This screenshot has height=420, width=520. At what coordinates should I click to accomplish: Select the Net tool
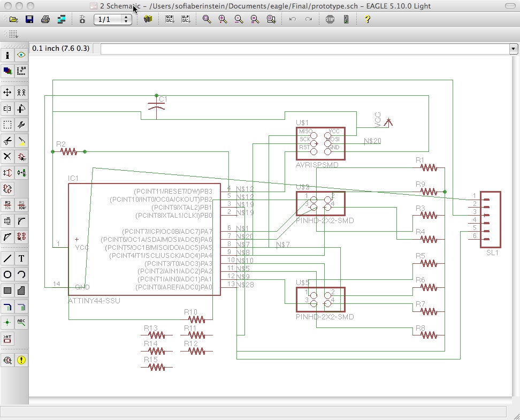[21, 307]
